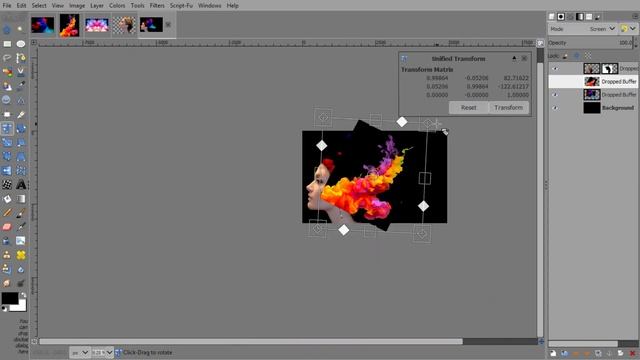Image resolution: width=640 pixels, height=360 pixels.
Task: Click the Reset button in Unified Transform
Action: (469, 108)
